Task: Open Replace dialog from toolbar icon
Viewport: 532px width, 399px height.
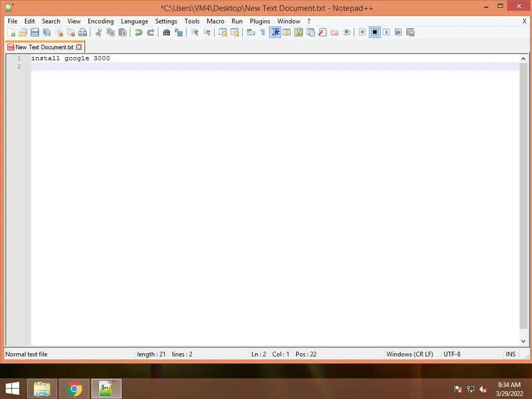Action: point(179,32)
